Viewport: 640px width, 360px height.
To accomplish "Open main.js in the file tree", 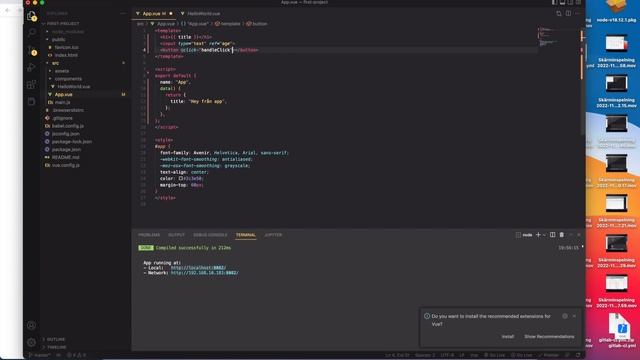I will 62,102.
